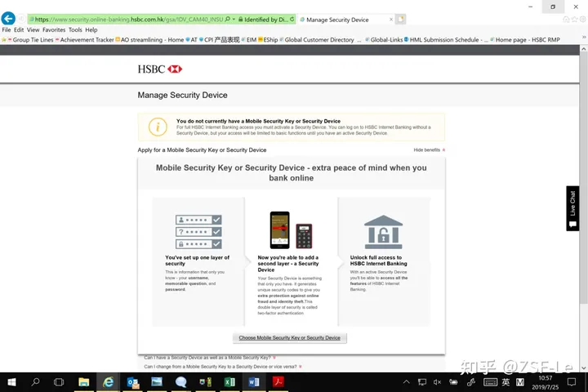588x392 pixels.
Task: Switch input language via the 英 indicator
Action: pyautogui.click(x=506, y=382)
